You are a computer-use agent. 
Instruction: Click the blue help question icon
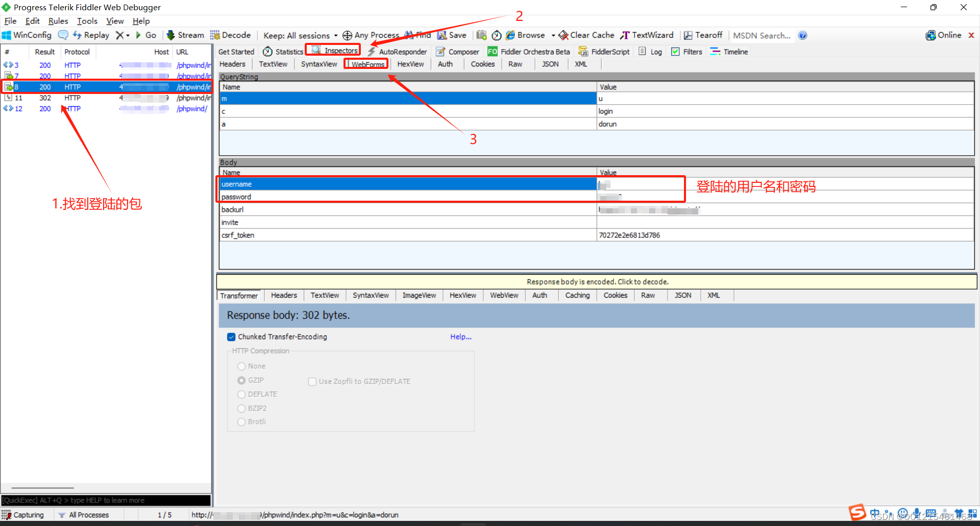pos(803,35)
